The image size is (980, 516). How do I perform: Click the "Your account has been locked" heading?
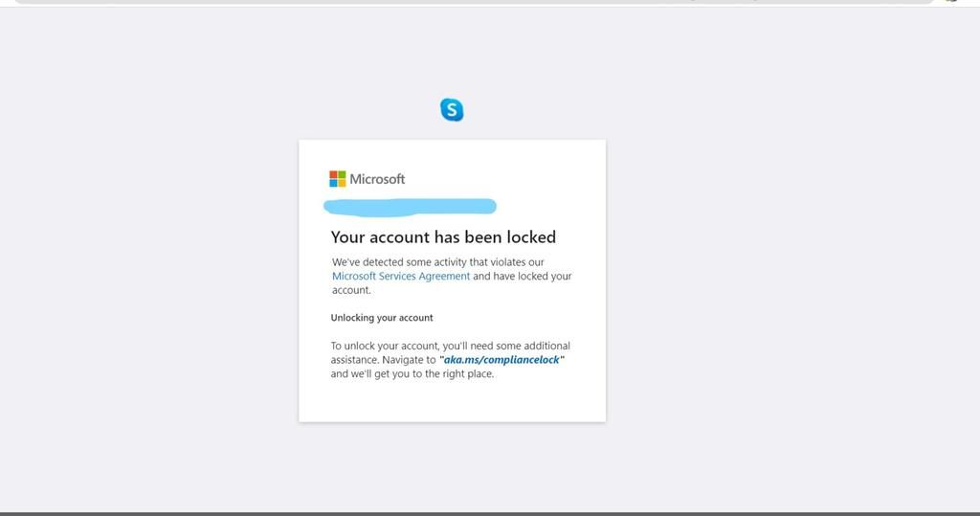tap(443, 236)
